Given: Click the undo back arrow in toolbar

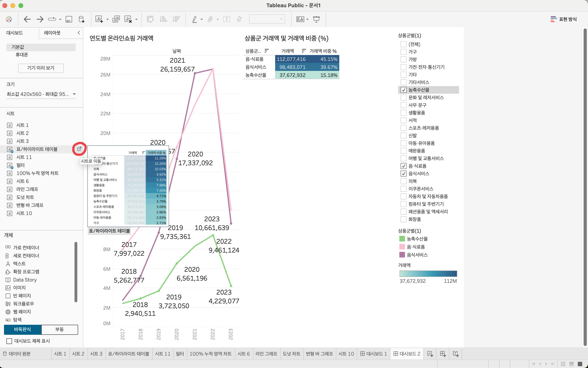Looking at the screenshot, I should (x=27, y=19).
